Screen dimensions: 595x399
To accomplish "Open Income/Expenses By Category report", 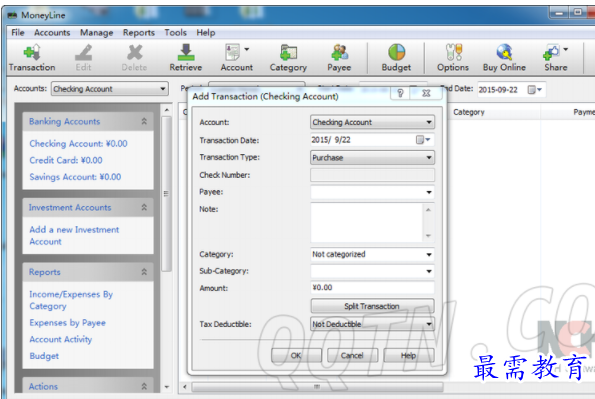I will 71,300.
